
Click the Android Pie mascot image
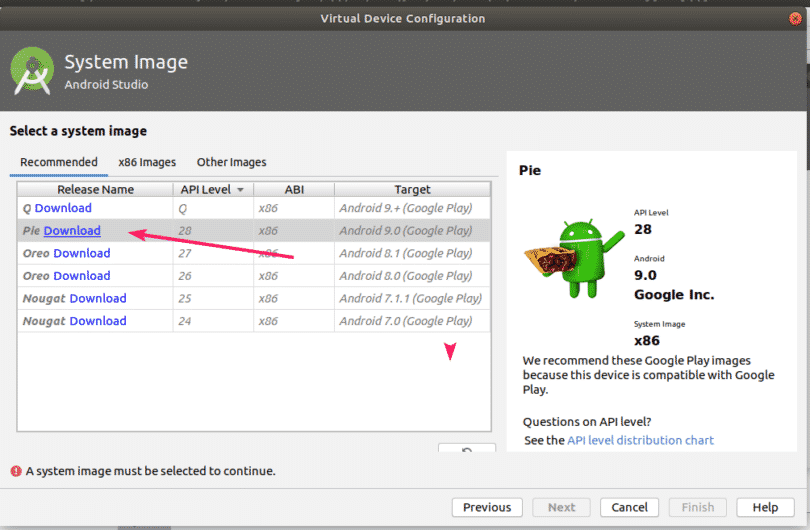574,258
